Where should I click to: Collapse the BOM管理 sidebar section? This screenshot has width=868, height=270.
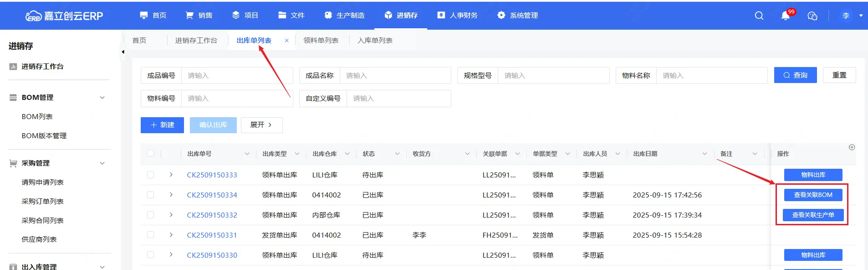coord(102,98)
